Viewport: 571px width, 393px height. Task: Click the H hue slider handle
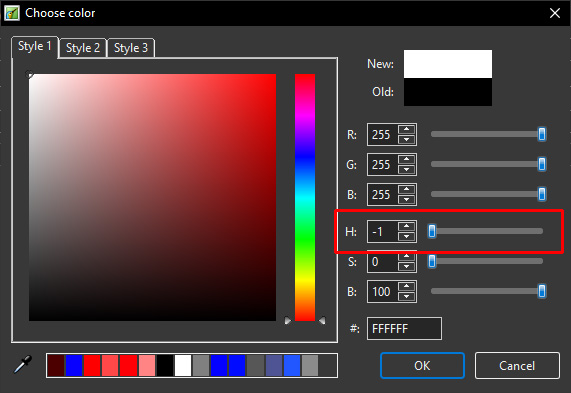[x=432, y=231]
